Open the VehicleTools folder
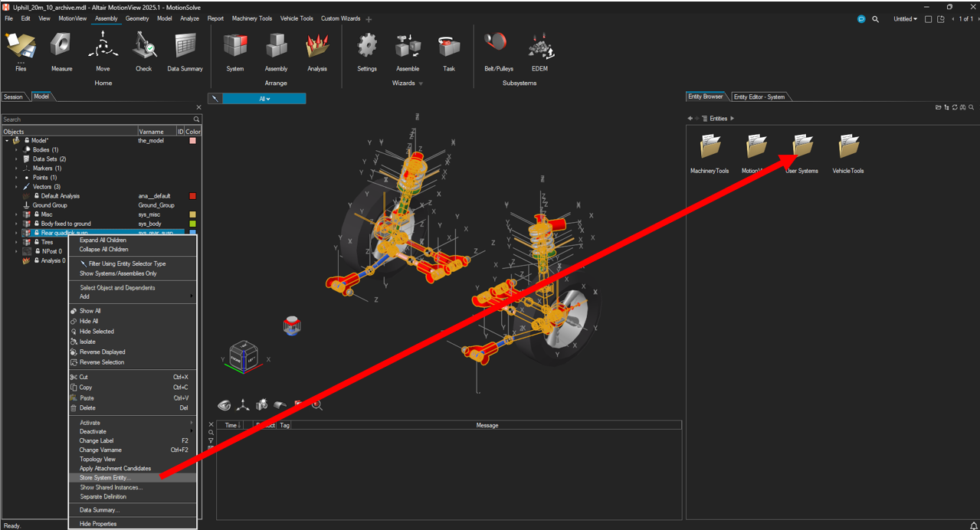This screenshot has width=980, height=530. (x=848, y=153)
